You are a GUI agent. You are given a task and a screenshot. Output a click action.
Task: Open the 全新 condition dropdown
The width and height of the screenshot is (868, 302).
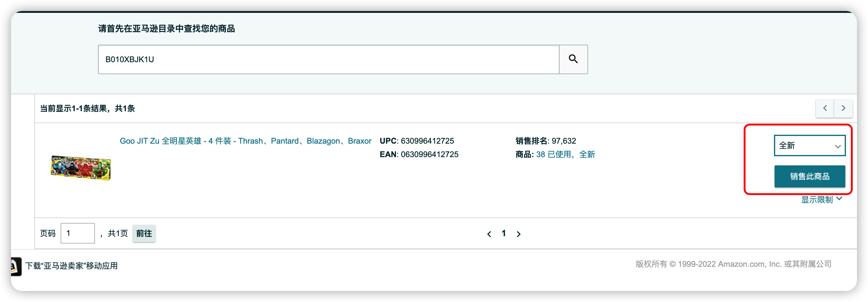click(810, 145)
